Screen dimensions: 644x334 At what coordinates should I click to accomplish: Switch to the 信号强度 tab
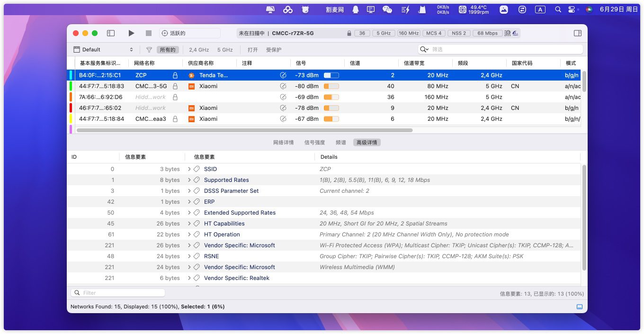314,143
